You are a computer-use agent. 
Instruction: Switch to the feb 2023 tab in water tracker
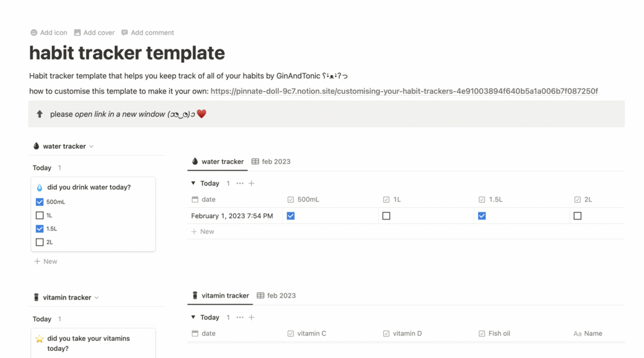point(271,162)
